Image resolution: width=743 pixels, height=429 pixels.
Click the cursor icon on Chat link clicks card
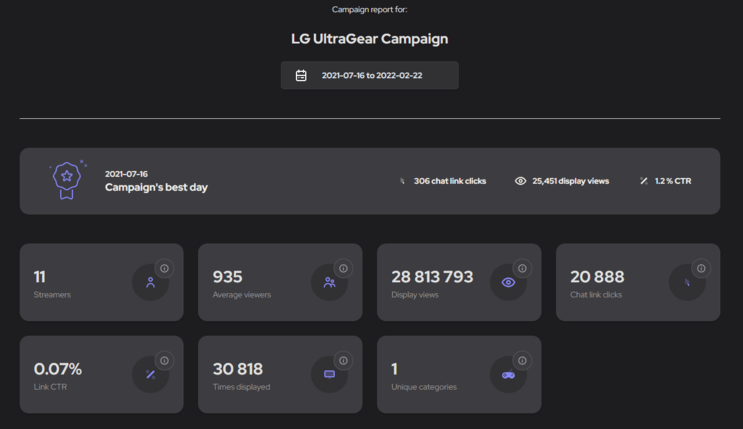pyautogui.click(x=687, y=283)
